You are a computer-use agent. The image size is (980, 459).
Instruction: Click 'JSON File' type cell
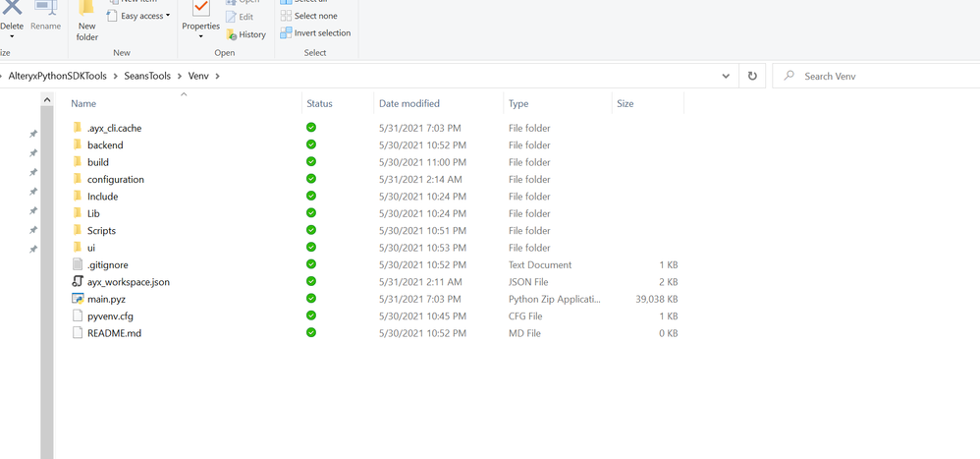(x=528, y=282)
